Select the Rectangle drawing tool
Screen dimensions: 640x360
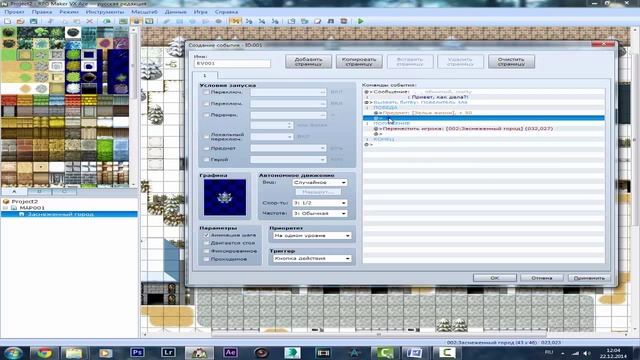coord(179,21)
